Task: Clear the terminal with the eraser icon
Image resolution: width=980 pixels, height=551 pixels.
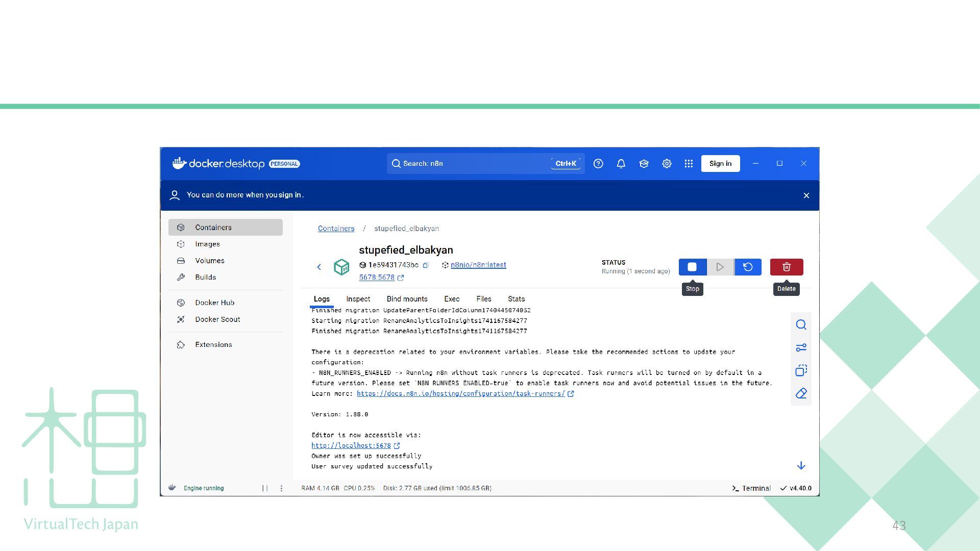Action: coord(801,393)
